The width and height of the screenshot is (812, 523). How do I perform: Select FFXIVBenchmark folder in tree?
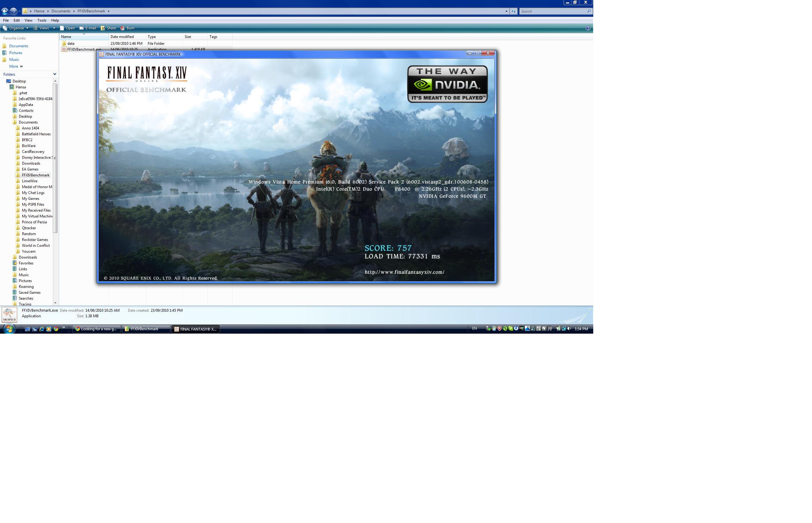click(x=35, y=175)
